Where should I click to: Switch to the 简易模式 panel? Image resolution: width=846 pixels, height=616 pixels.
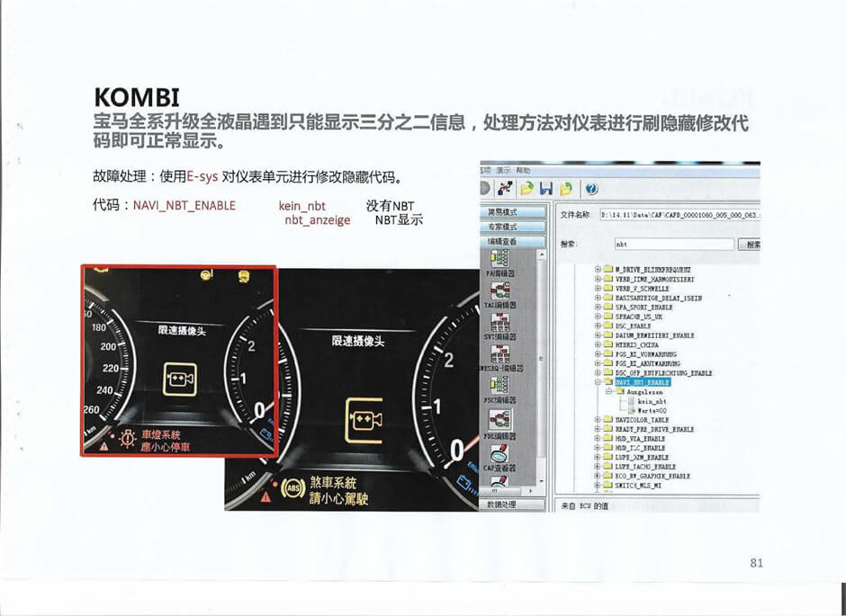click(513, 212)
